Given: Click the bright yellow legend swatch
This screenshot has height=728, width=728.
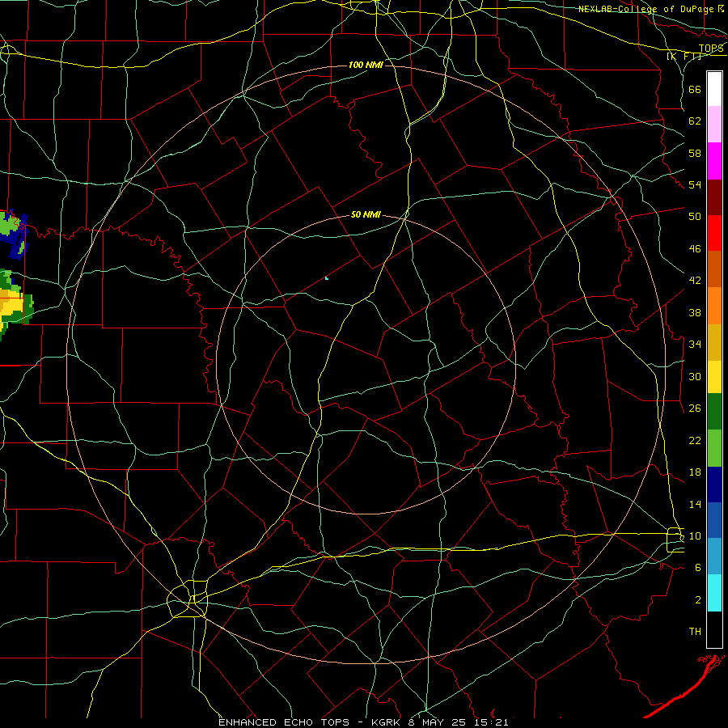Looking at the screenshot, I should 714,376.
